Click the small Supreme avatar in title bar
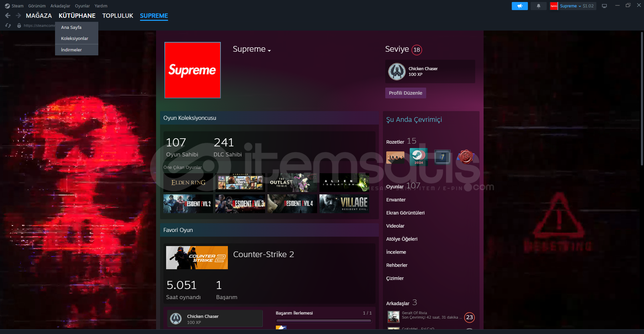The width and height of the screenshot is (644, 334). (554, 6)
